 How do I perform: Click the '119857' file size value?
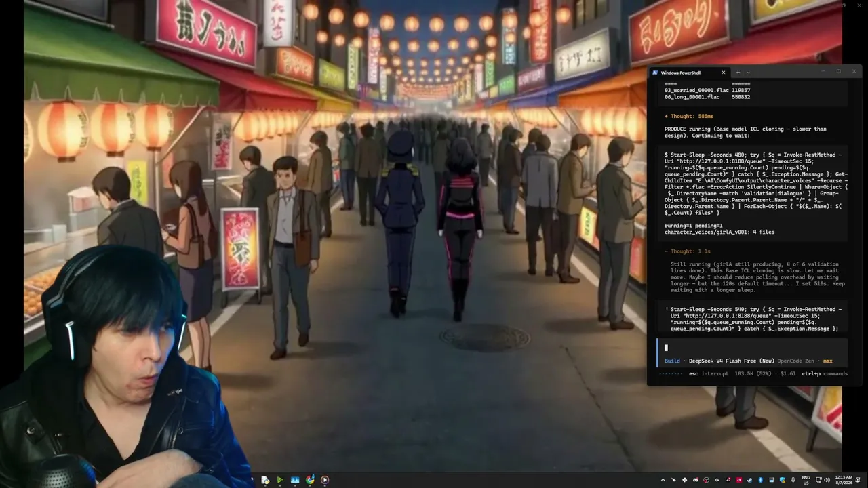741,90
